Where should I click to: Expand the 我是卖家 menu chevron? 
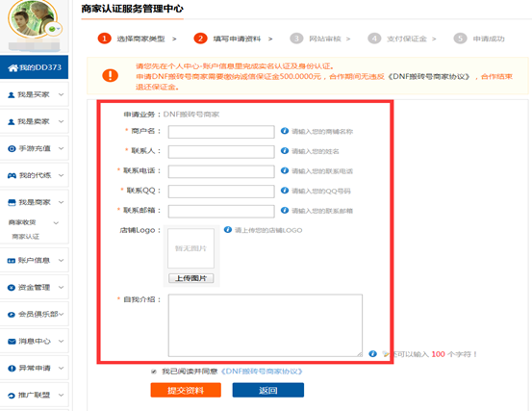pyautogui.click(x=61, y=121)
